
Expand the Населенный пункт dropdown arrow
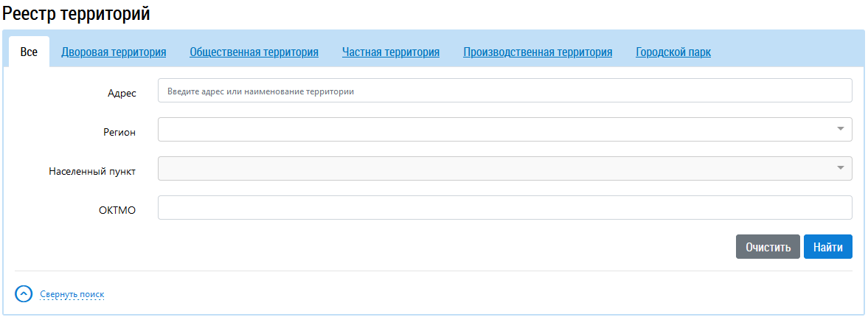click(840, 168)
